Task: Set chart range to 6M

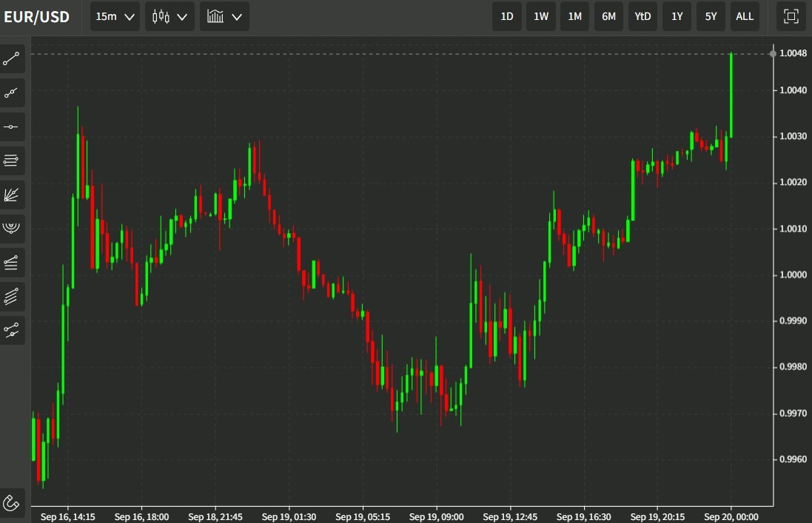Action: tap(609, 16)
